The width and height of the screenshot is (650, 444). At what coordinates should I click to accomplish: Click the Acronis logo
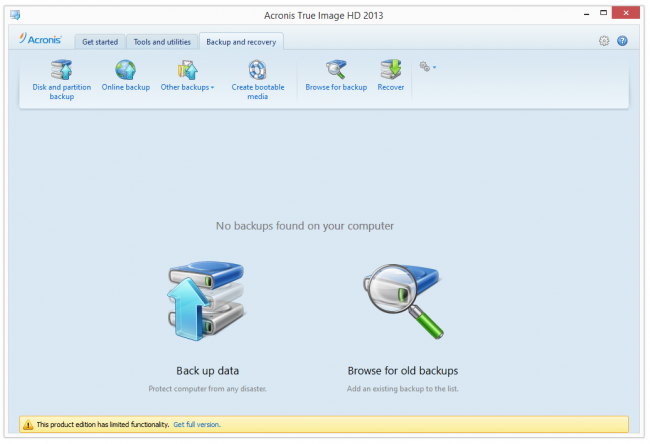coord(41,41)
